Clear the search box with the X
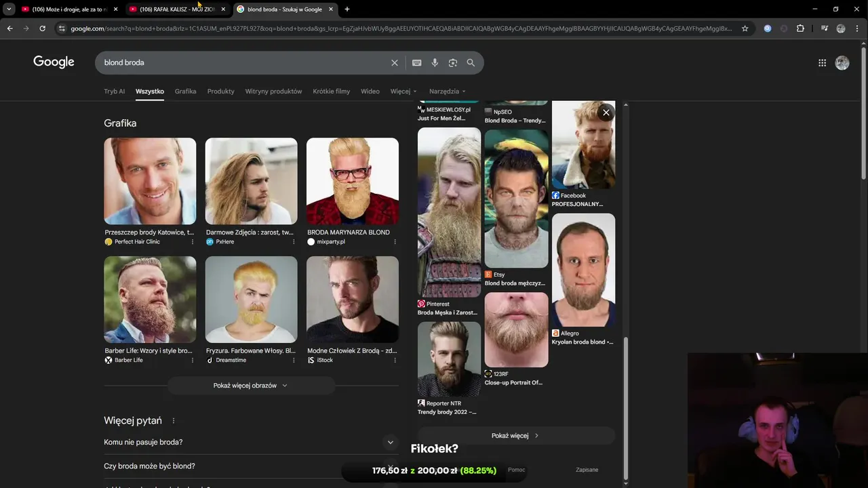 coord(395,62)
